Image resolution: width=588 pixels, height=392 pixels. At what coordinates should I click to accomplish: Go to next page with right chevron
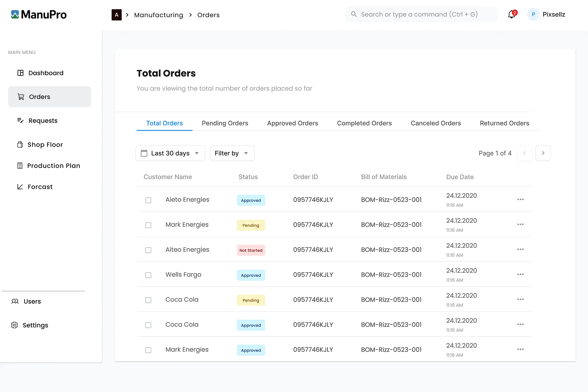(543, 153)
